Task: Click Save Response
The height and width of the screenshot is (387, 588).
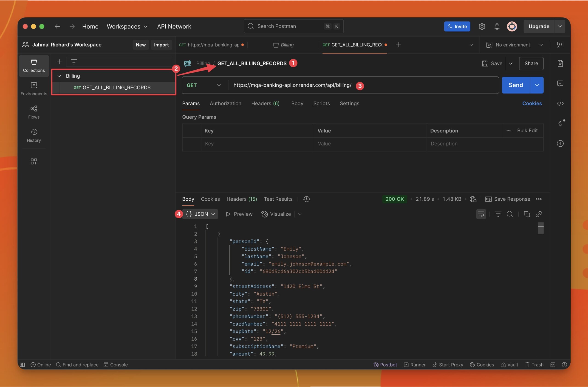Action: pyautogui.click(x=508, y=199)
